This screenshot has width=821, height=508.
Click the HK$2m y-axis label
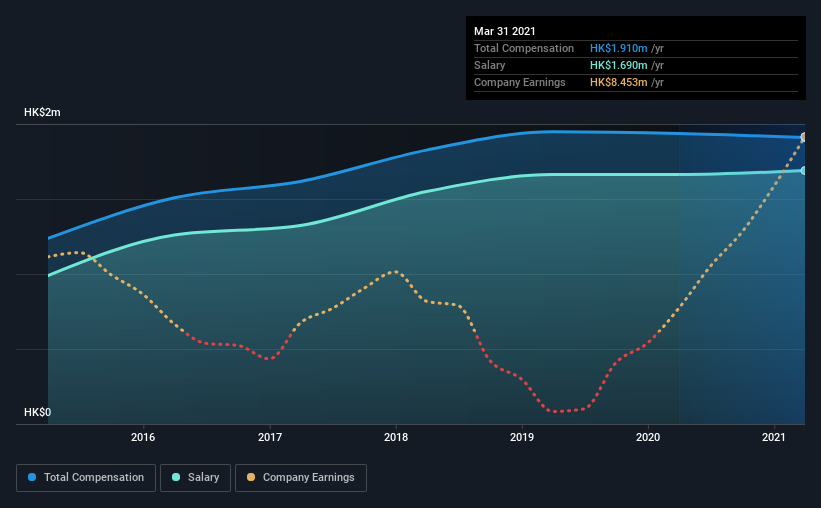tap(42, 113)
